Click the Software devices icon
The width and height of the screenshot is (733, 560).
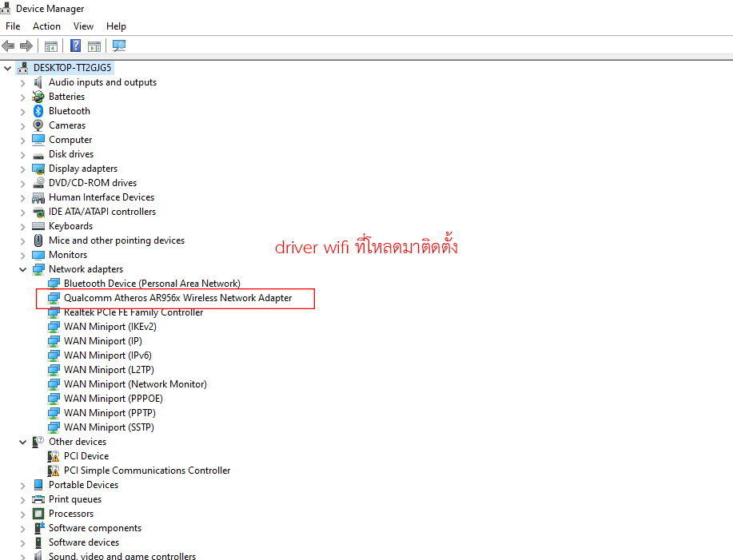pos(38,542)
